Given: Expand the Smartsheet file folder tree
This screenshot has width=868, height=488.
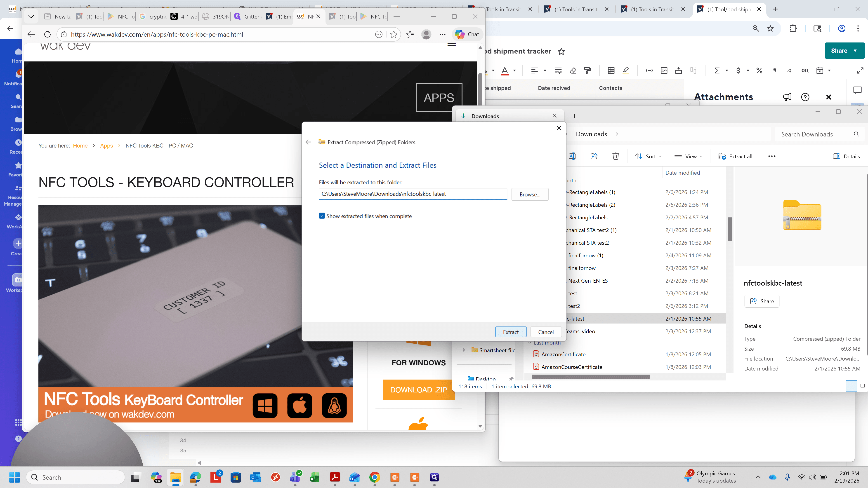Looking at the screenshot, I should pos(464,350).
